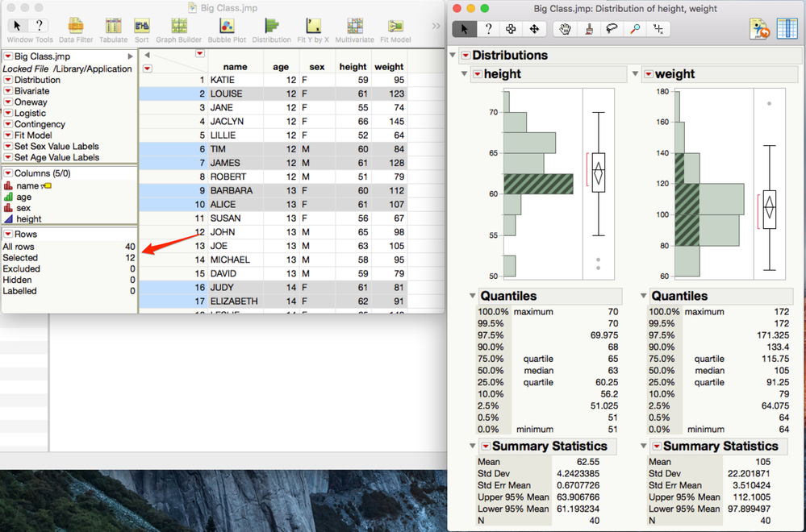Run the Contingency table script
Image resolution: width=806 pixels, height=532 pixels.
(x=8, y=124)
